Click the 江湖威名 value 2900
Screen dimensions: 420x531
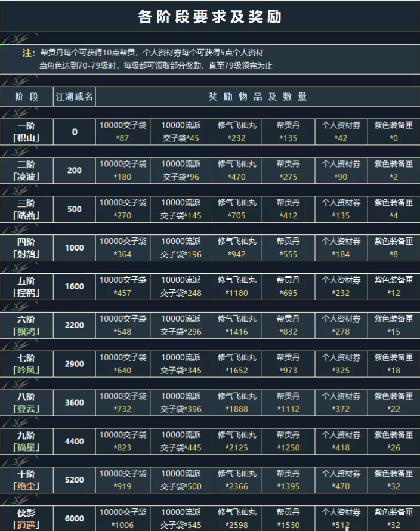tap(74, 364)
